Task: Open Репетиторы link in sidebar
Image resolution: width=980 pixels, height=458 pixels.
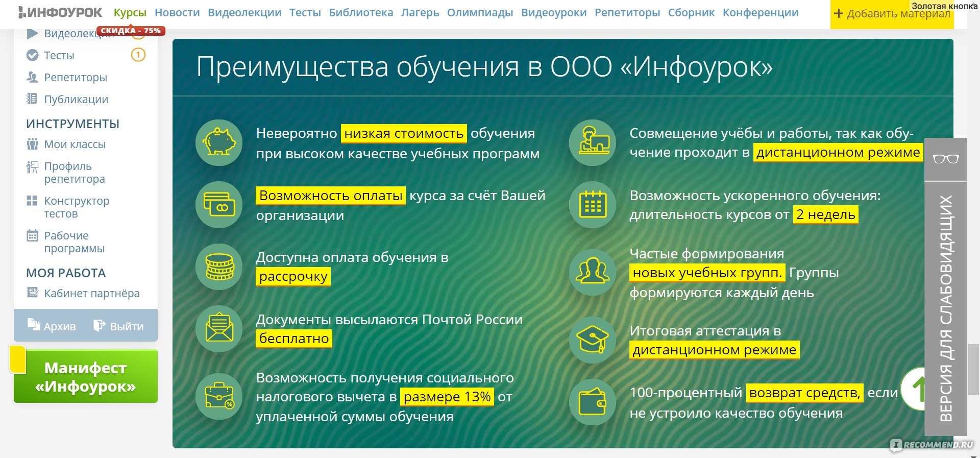Action: [76, 77]
